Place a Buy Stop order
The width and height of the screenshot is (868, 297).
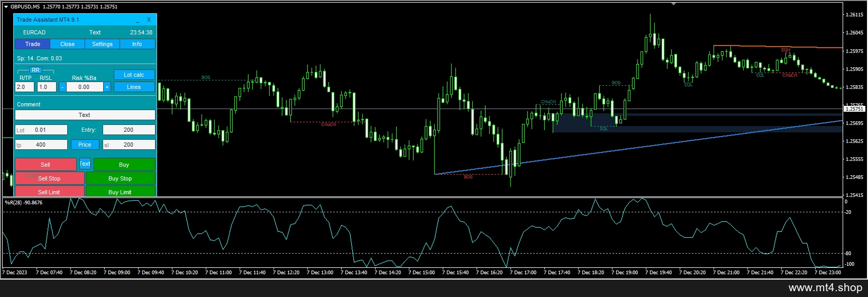pos(121,178)
